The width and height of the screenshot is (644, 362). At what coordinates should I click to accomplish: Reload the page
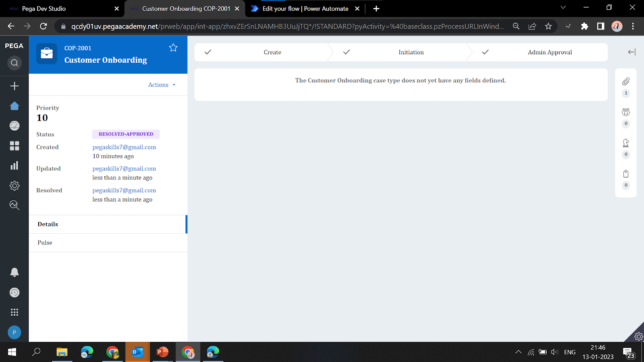(43, 26)
